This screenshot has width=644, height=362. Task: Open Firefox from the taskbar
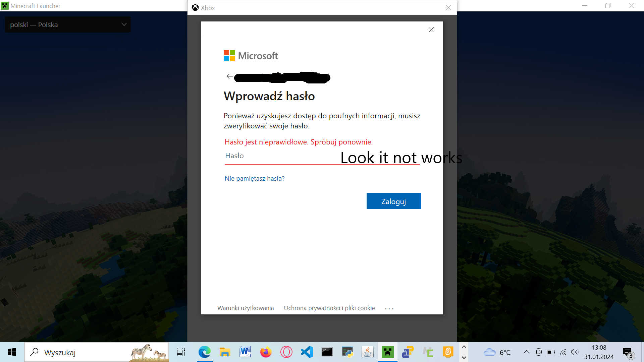tap(266, 352)
